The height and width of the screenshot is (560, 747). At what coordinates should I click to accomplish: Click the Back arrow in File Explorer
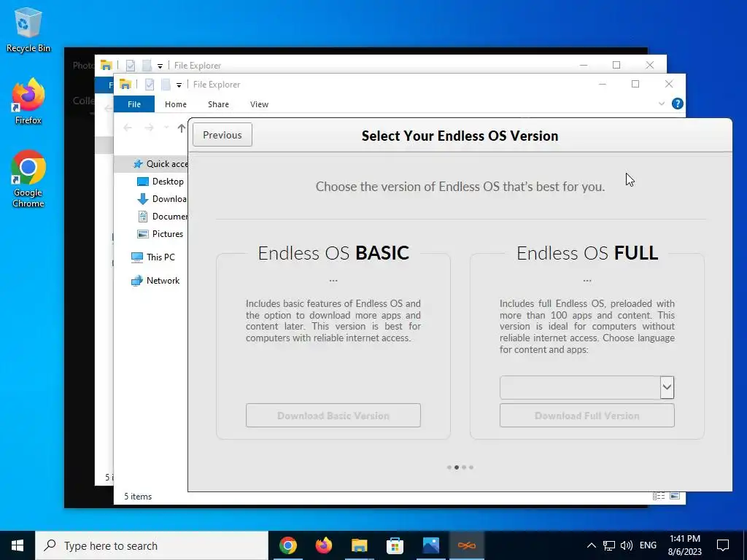[127, 128]
